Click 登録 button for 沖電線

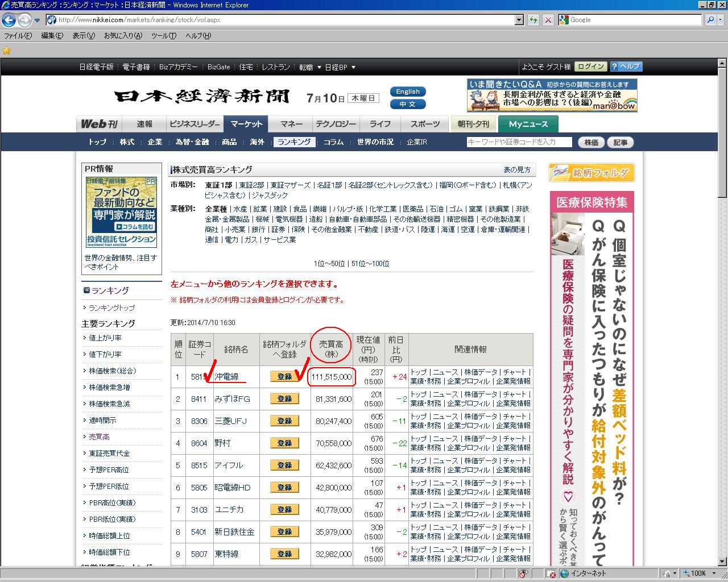click(284, 377)
